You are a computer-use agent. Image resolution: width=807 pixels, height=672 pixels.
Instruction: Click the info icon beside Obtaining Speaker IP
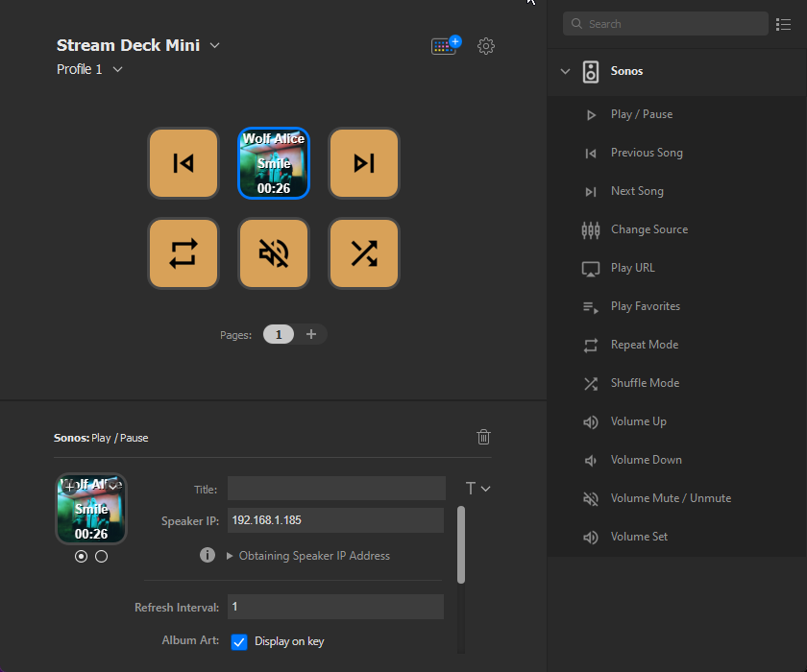pyautogui.click(x=208, y=555)
